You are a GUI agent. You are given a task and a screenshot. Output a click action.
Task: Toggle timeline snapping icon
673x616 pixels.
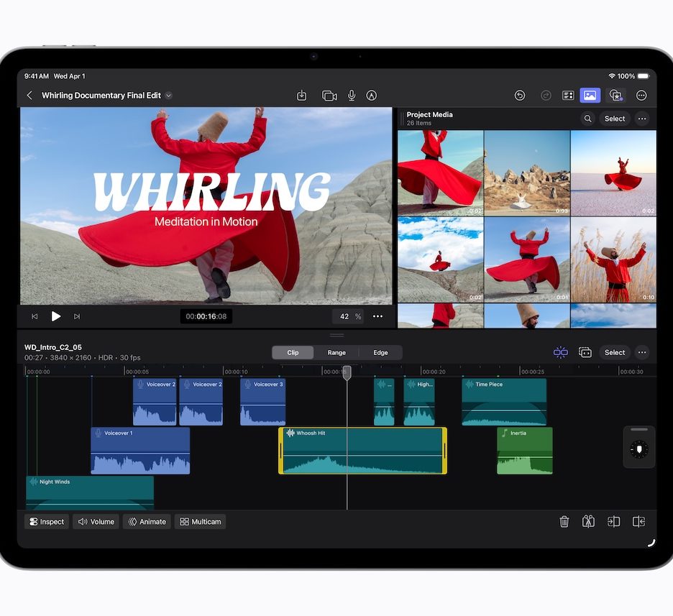click(560, 352)
